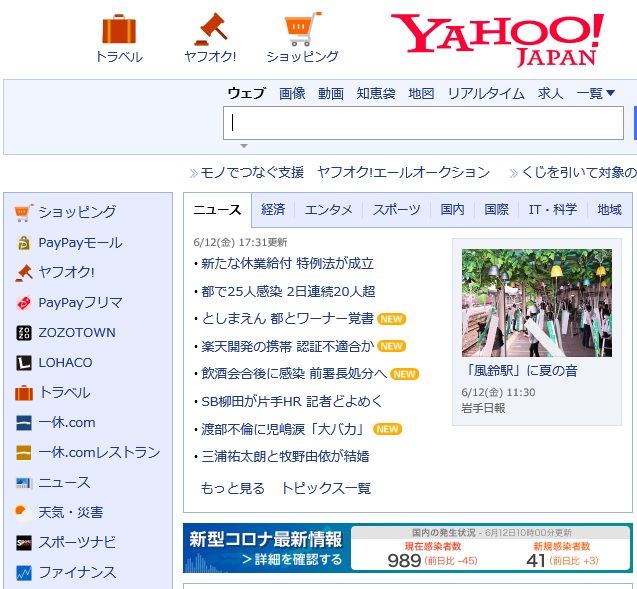Expand the 一覧 search category dropdown
This screenshot has width=637, height=589.
click(596, 93)
